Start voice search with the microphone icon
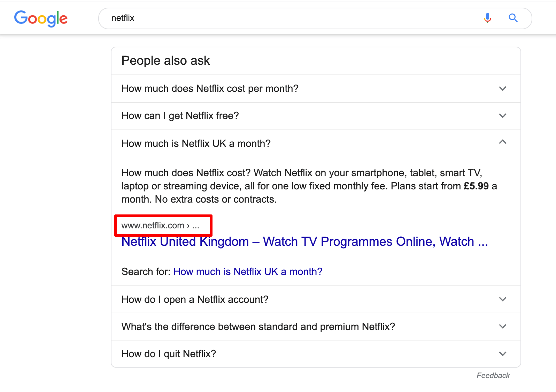 (487, 18)
